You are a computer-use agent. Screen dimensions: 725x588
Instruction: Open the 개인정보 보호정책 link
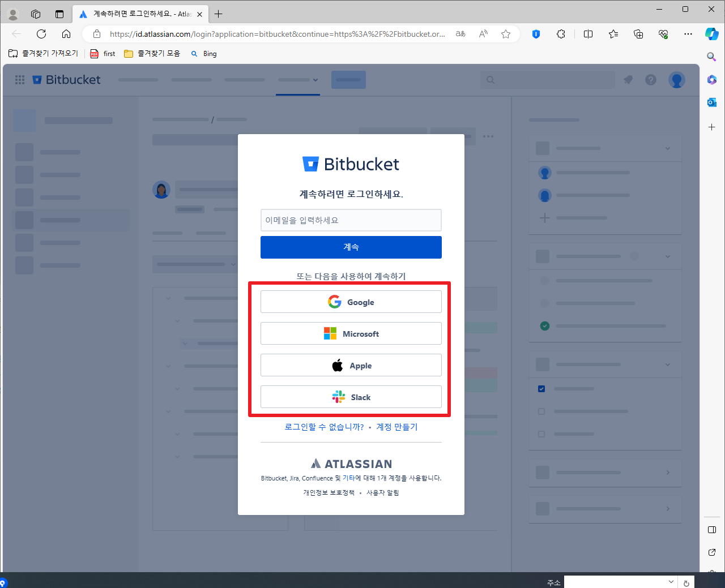coord(329,492)
